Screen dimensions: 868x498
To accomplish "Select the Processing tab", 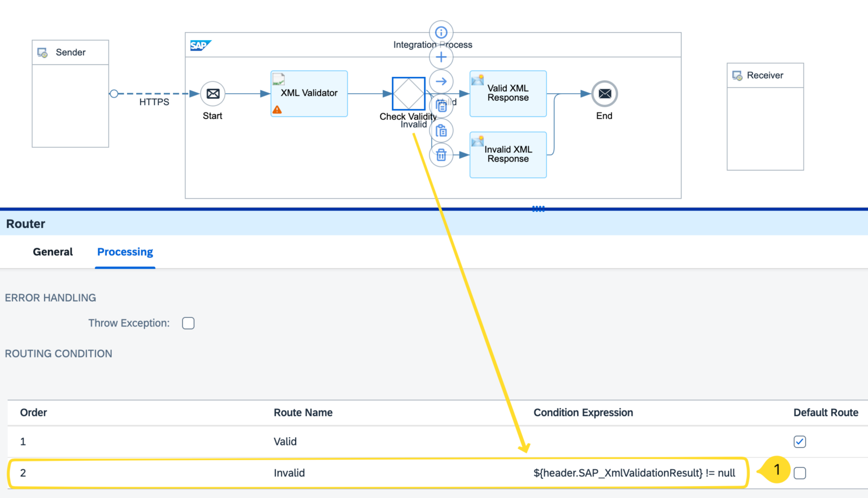I will point(125,252).
